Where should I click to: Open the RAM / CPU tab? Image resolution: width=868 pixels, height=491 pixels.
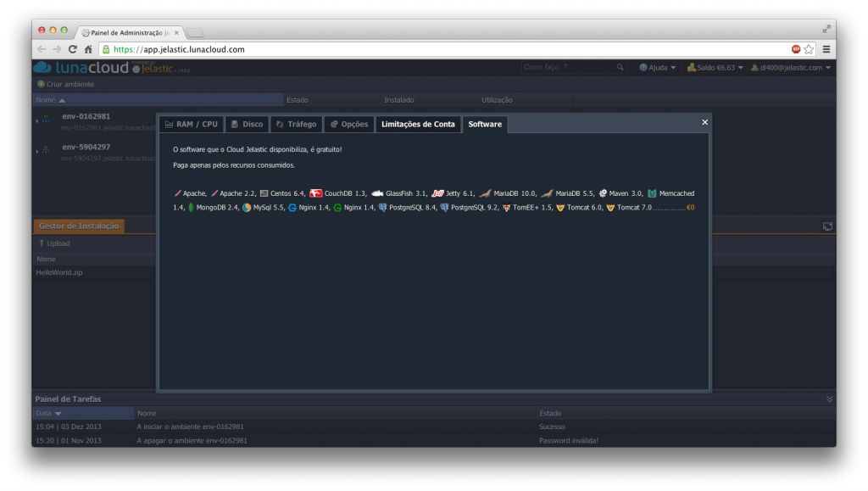pyautogui.click(x=192, y=124)
